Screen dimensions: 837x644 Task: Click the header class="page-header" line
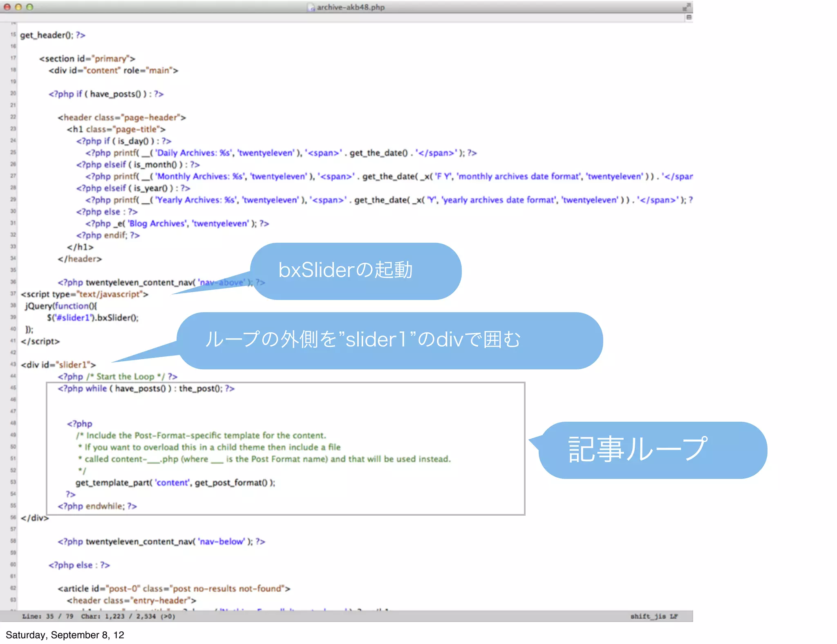coord(121,118)
